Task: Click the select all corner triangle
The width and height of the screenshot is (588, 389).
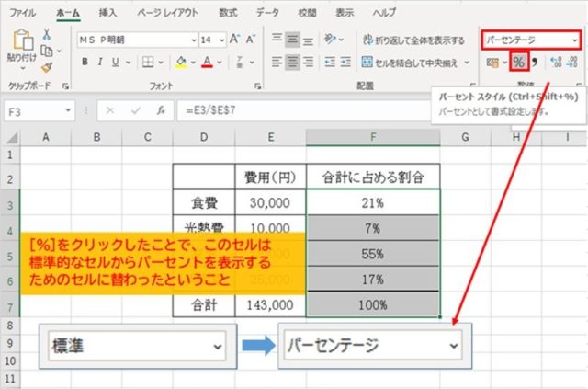Action: pyautogui.click(x=12, y=138)
